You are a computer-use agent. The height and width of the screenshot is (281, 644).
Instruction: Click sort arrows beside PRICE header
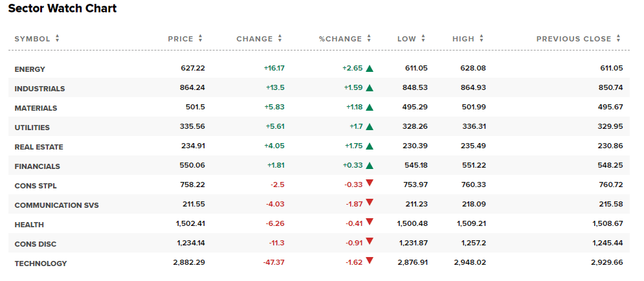click(201, 39)
